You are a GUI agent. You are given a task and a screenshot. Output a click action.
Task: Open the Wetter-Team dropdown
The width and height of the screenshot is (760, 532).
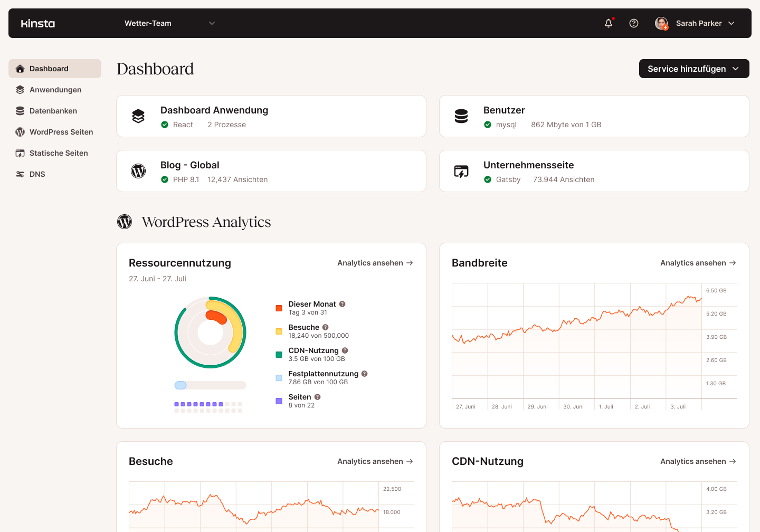tap(169, 23)
